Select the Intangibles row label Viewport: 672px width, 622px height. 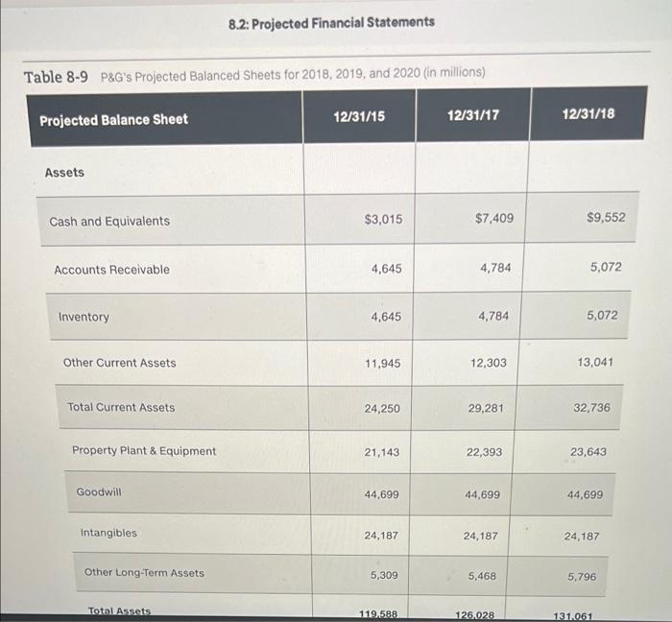point(108,533)
